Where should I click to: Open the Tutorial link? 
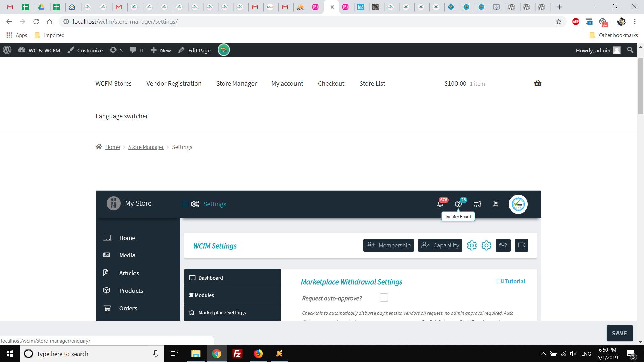coord(511,281)
